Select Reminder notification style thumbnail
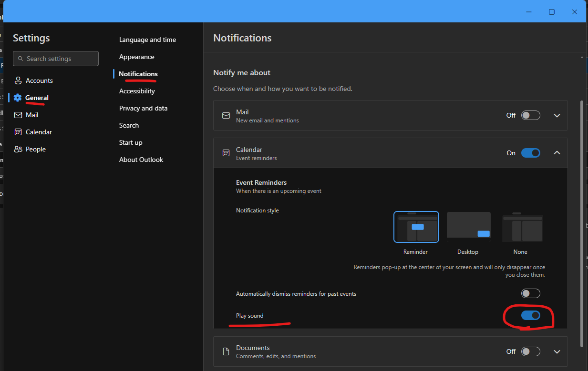588x371 pixels. click(416, 227)
